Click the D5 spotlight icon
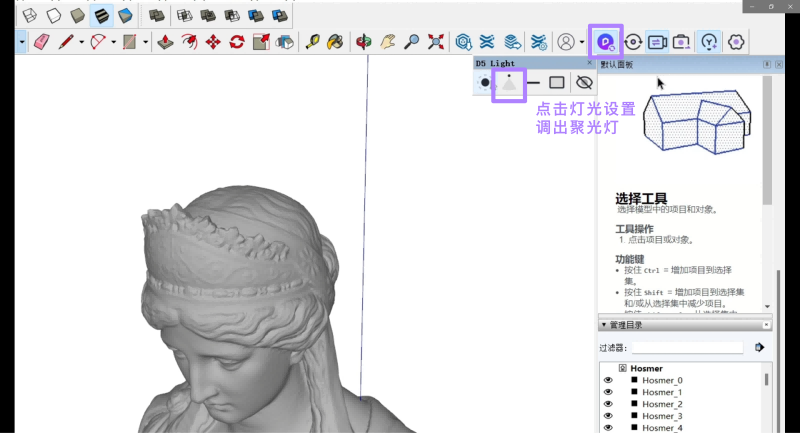 pos(509,83)
